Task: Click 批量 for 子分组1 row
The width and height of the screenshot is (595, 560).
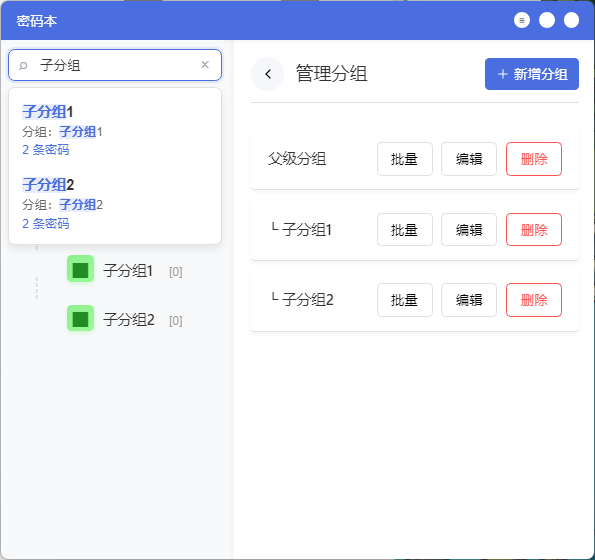Action: (405, 230)
